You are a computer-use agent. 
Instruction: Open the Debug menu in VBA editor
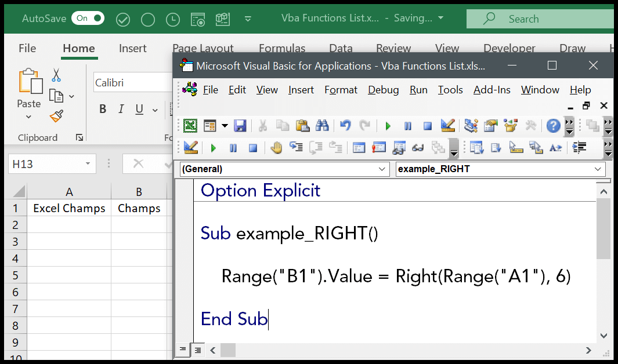pos(382,90)
